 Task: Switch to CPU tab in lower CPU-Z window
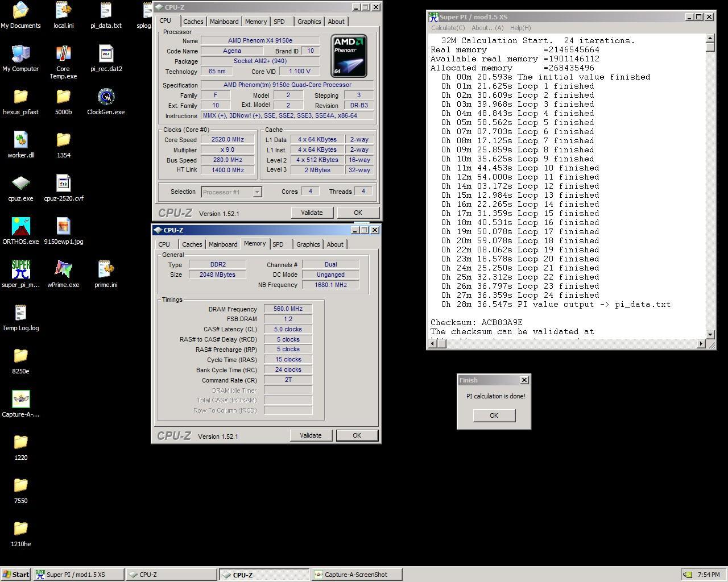[x=164, y=244]
